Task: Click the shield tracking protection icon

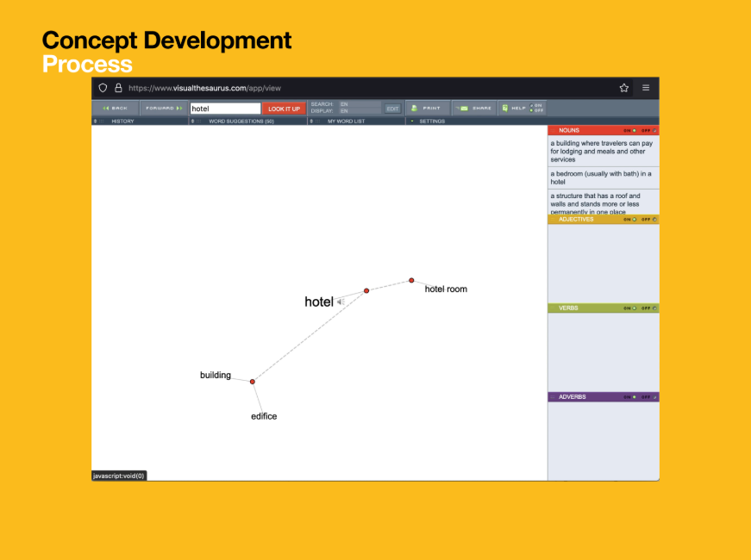Action: coord(103,88)
